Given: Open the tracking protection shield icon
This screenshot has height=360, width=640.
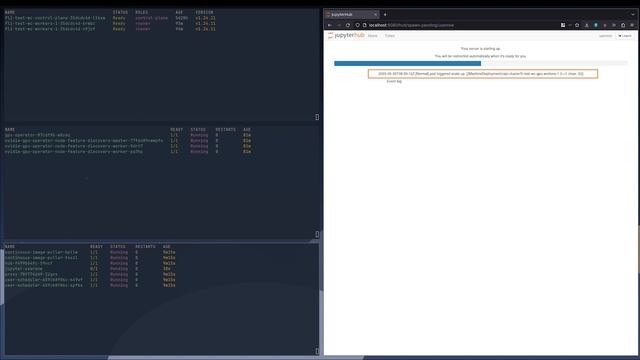Looking at the screenshot, I should (x=358, y=25).
